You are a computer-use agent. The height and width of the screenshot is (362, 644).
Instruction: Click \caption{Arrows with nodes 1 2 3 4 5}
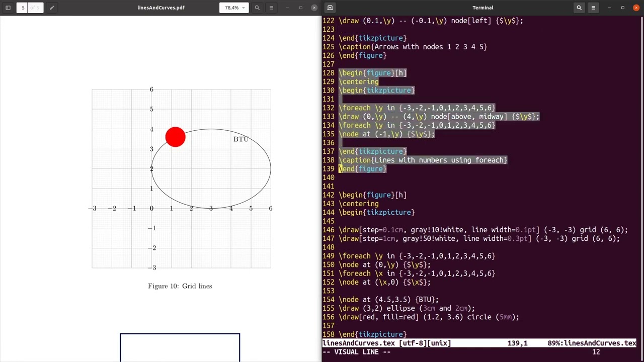coord(413,47)
